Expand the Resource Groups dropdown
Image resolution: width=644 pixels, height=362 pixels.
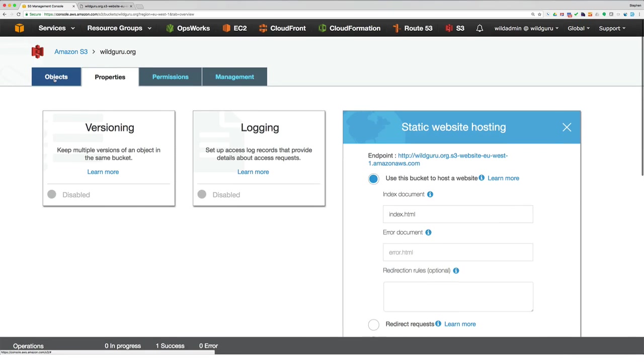coord(119,29)
